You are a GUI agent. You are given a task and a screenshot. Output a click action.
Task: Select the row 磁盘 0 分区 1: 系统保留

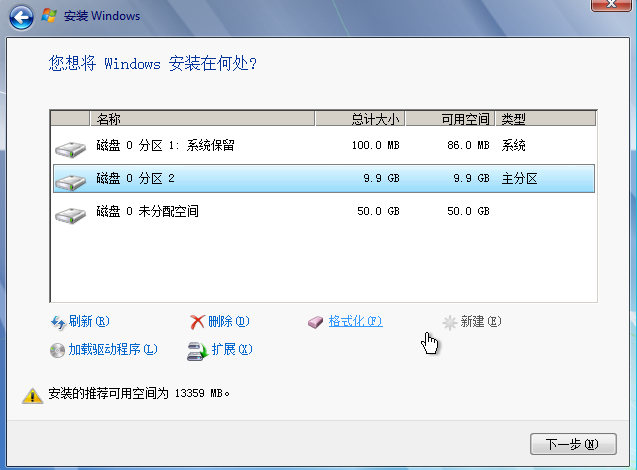tap(324, 145)
